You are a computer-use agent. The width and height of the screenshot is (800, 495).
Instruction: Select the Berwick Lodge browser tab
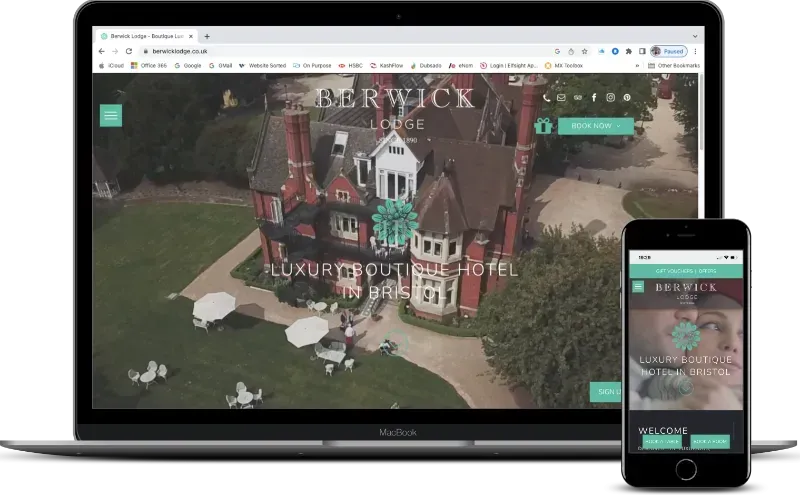pyautogui.click(x=146, y=36)
